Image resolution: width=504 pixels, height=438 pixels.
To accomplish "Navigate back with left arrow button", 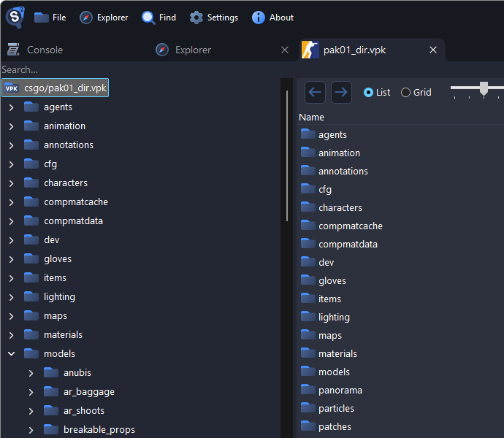I will point(315,92).
